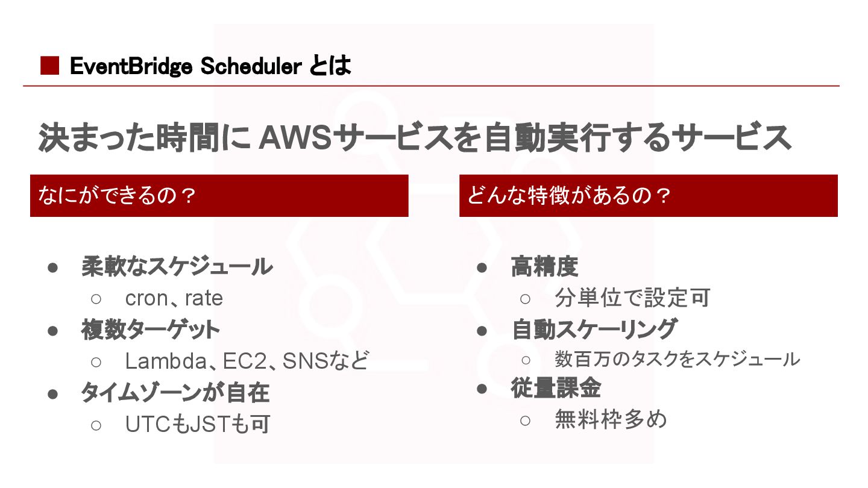This screenshot has height=488, width=868.
Task: Click the 分単位で設定可 sub-bullet
Action: point(633,298)
